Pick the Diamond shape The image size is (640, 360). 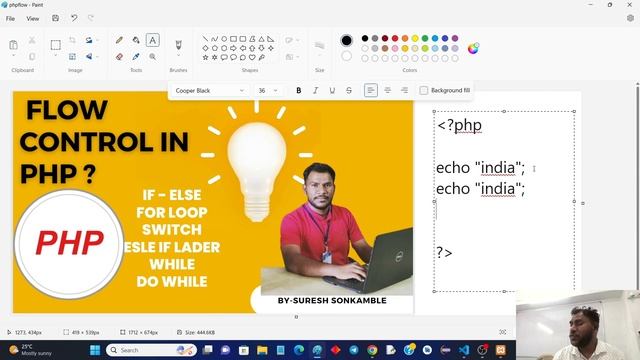(205, 48)
